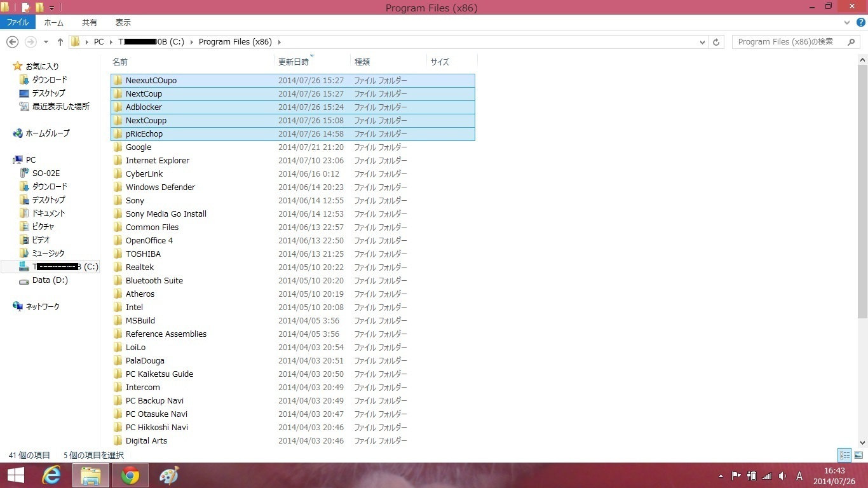This screenshot has width=868, height=488.
Task: Select the NeexutCOupo folder icon
Action: [x=118, y=81]
